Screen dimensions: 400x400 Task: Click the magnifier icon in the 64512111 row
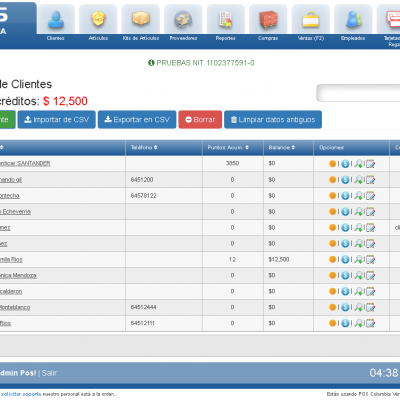coord(358,323)
